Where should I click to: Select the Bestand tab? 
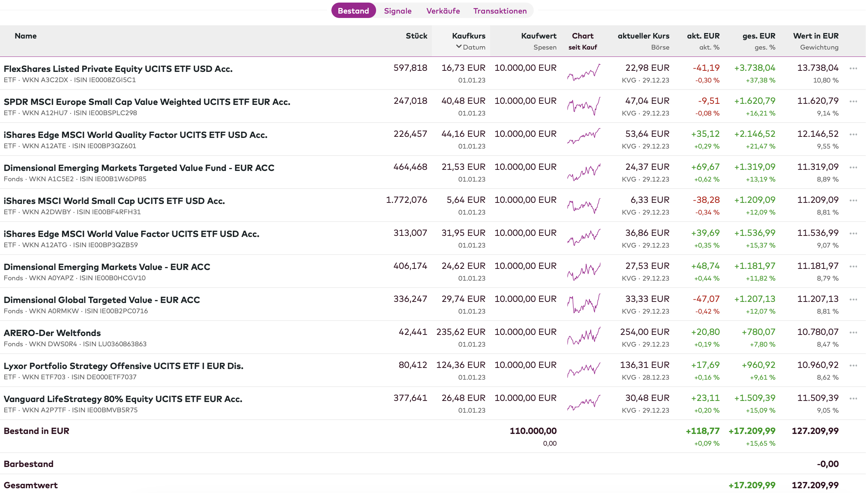pos(353,11)
